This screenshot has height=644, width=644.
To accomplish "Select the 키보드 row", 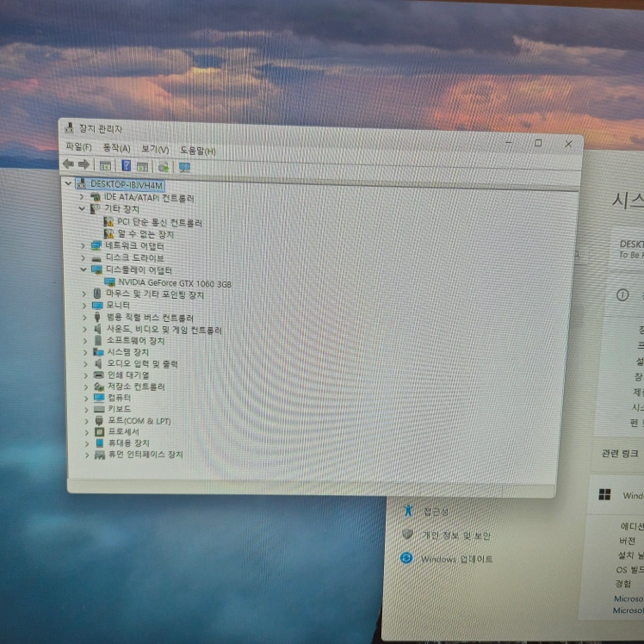I will pos(119,409).
